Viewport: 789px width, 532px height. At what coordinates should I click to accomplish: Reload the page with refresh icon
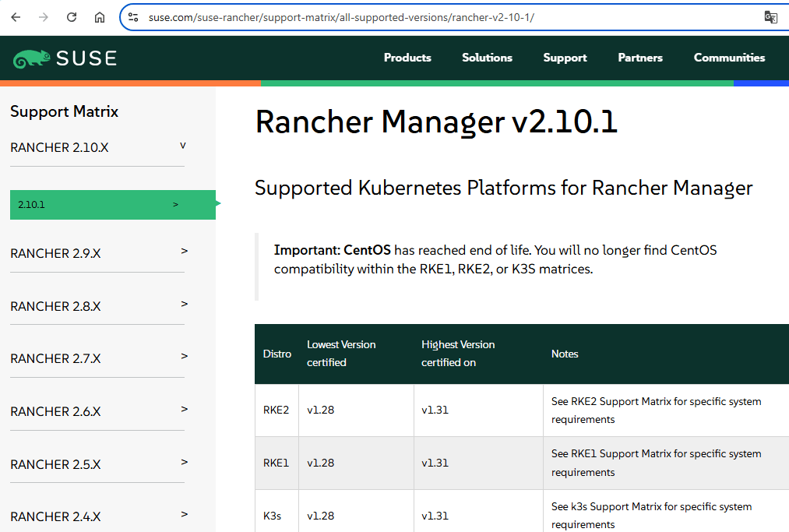tap(72, 17)
